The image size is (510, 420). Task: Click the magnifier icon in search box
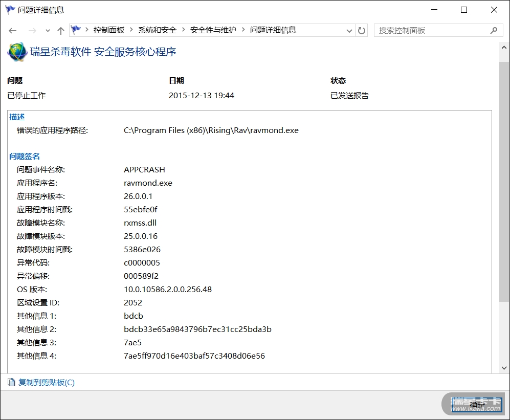493,31
